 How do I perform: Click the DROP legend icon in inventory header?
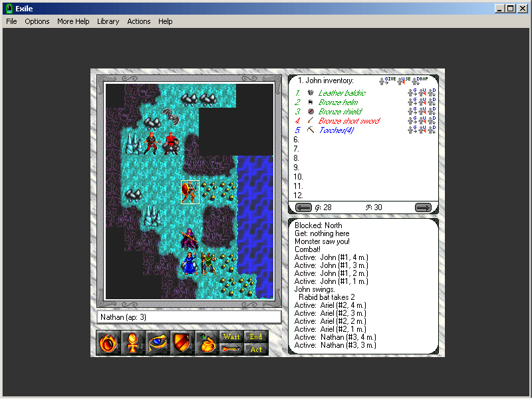420,80
